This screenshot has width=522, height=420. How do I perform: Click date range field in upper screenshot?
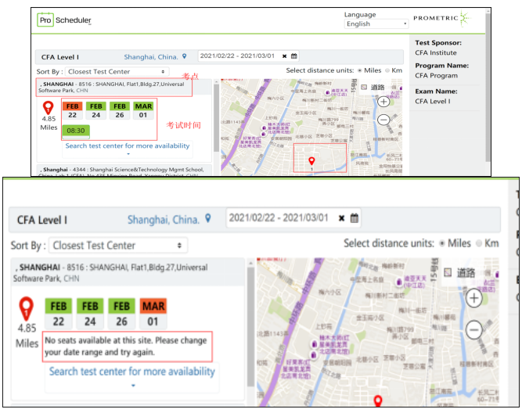click(239, 56)
